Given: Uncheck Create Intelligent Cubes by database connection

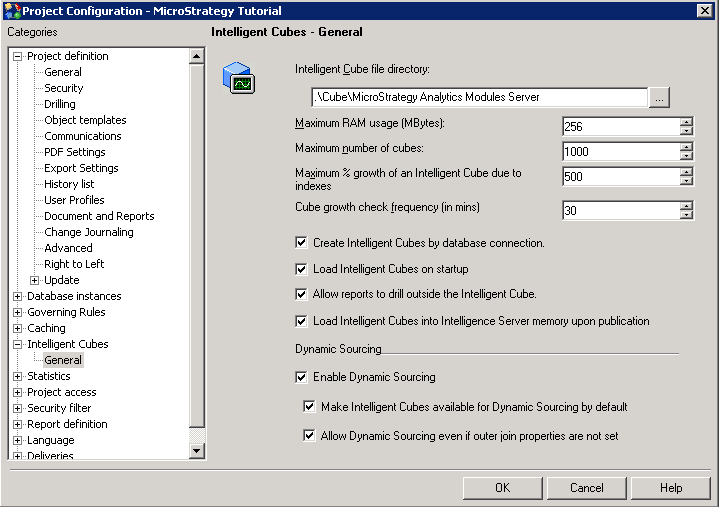Looking at the screenshot, I should 302,243.
